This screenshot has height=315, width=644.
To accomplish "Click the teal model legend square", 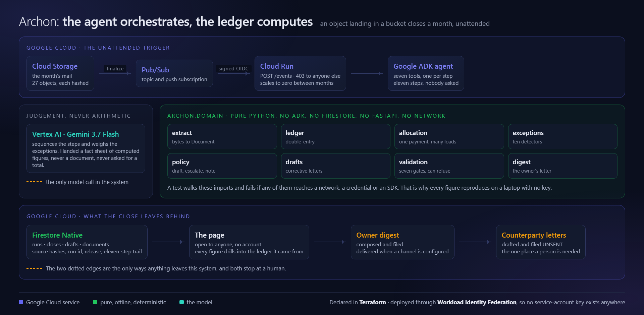I will pos(182,302).
